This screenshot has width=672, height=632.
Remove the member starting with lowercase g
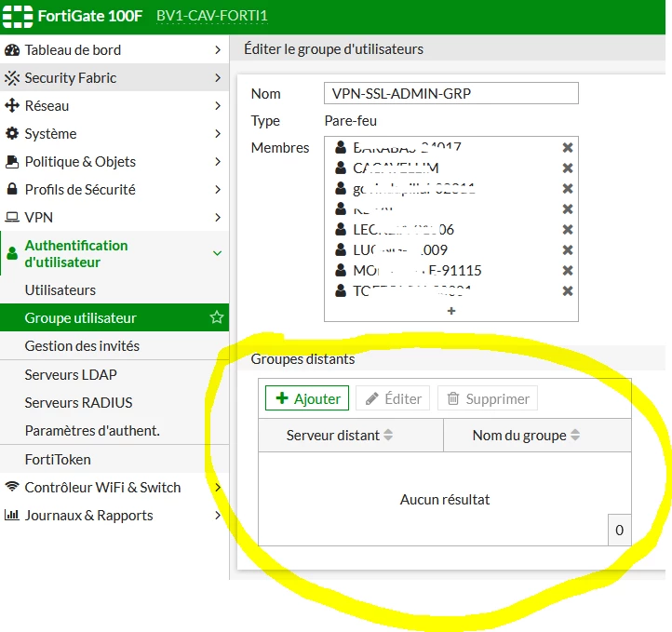pos(568,189)
